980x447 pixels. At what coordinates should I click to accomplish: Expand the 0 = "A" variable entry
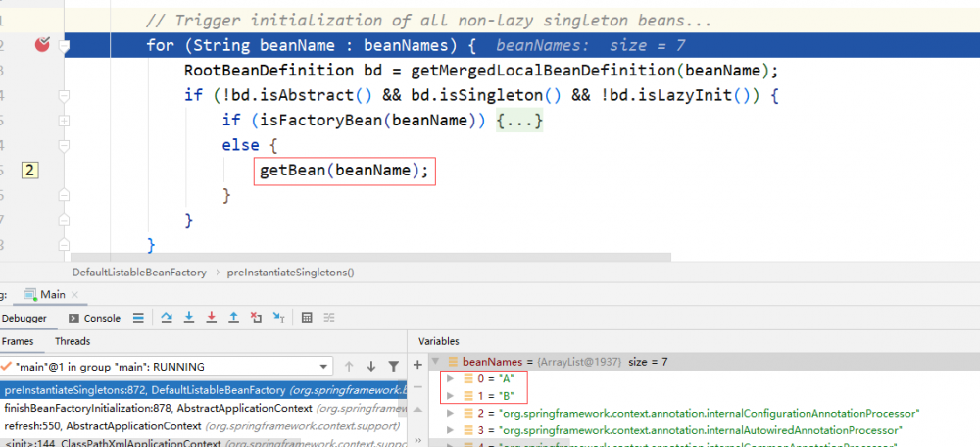click(450, 379)
